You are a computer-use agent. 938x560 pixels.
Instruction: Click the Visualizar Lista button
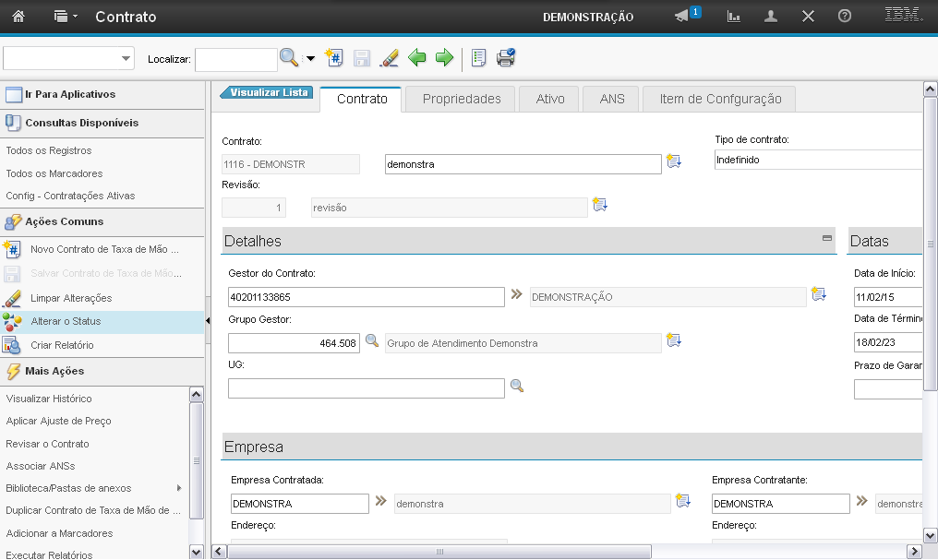(x=268, y=92)
